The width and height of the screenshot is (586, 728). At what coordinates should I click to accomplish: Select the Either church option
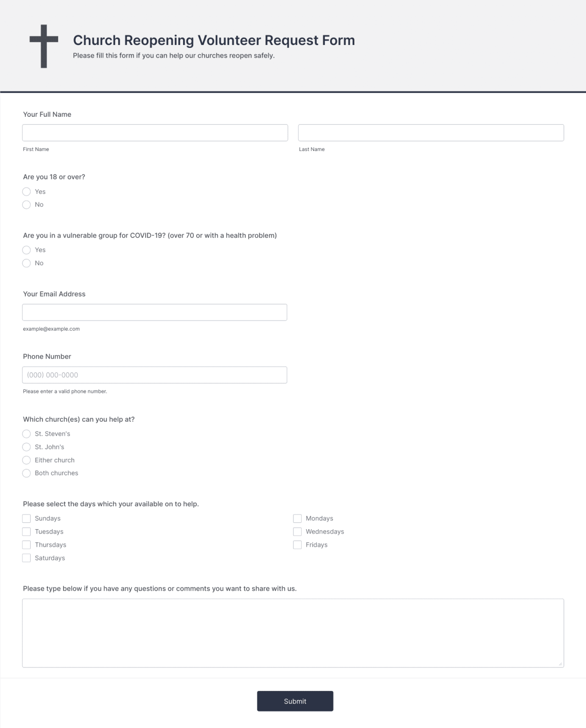pyautogui.click(x=26, y=460)
